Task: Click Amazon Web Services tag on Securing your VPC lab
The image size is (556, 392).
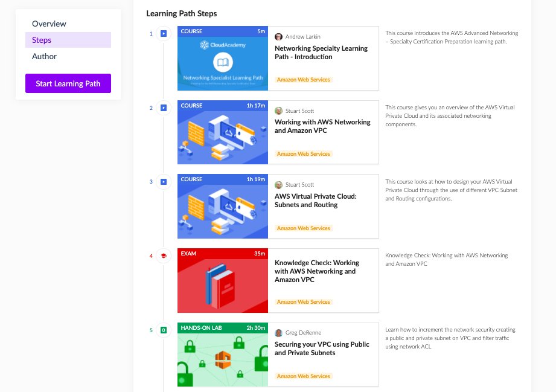Action: [x=304, y=376]
